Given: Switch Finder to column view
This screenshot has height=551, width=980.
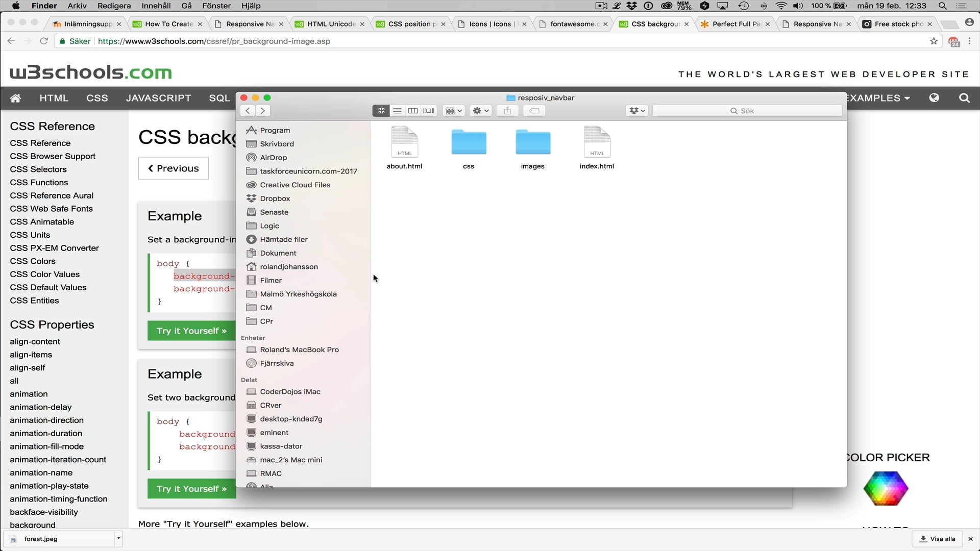Looking at the screenshot, I should click(x=413, y=111).
